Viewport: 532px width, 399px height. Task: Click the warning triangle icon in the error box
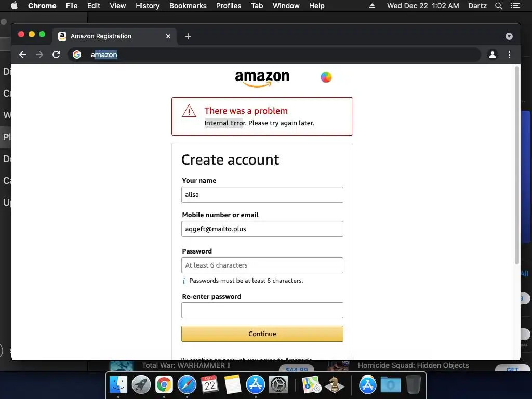(189, 111)
